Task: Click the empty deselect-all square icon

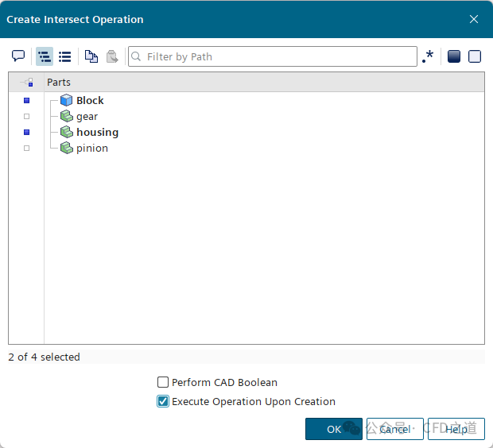Action: (475, 56)
